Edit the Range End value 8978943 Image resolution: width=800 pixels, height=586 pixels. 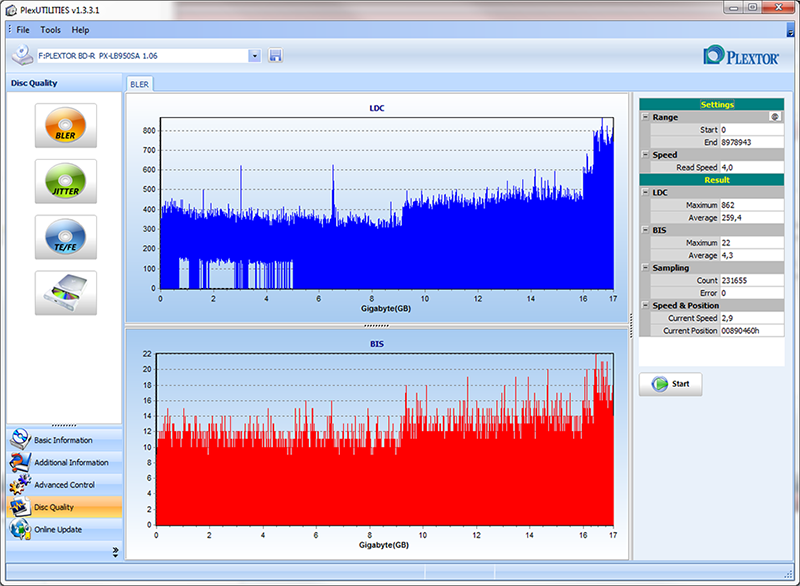pyautogui.click(x=752, y=142)
